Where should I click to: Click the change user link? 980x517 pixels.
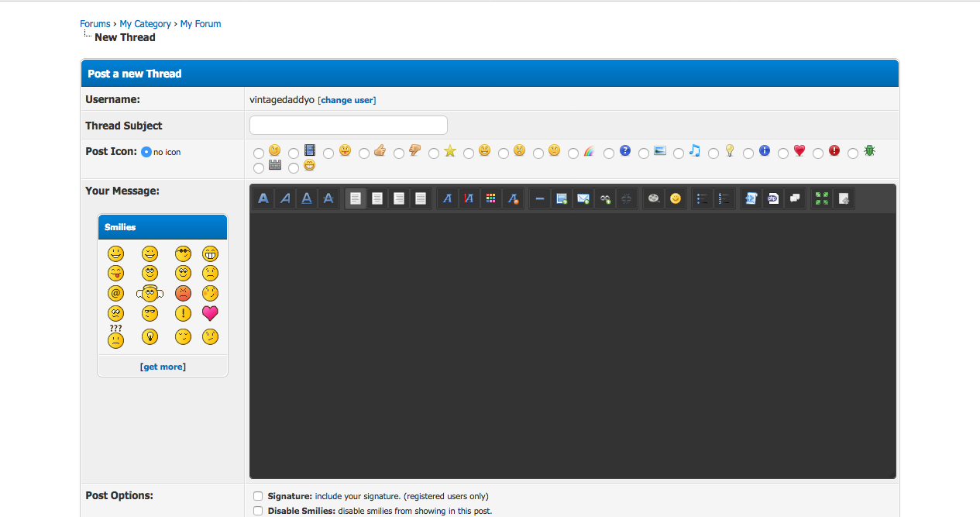click(x=348, y=100)
